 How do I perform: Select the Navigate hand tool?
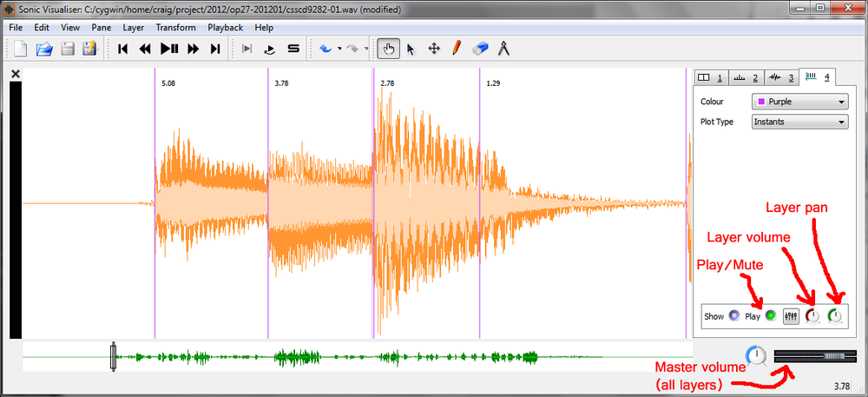[x=388, y=49]
